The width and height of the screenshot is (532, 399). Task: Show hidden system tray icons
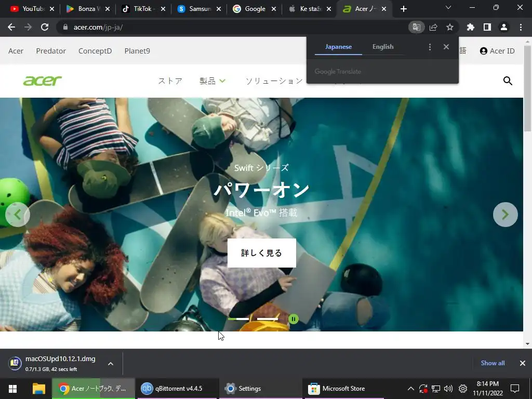click(x=410, y=389)
